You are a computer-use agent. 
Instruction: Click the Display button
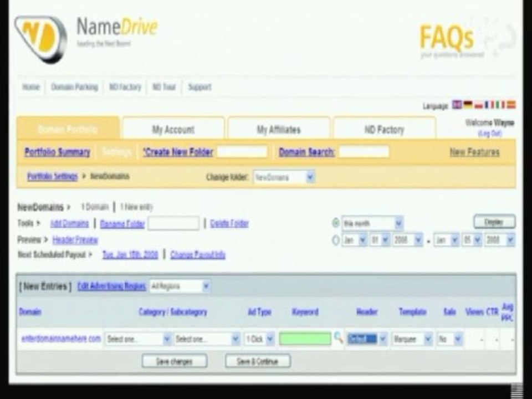[x=494, y=222]
